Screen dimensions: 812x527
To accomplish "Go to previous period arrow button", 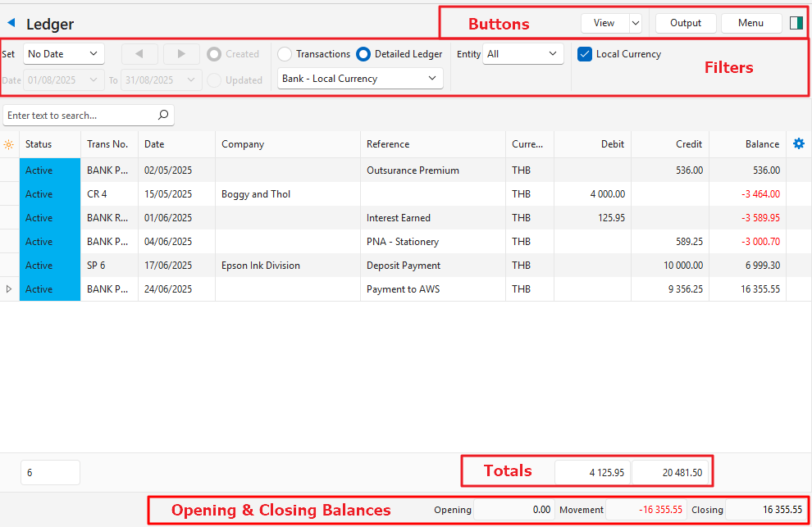I will [139, 54].
